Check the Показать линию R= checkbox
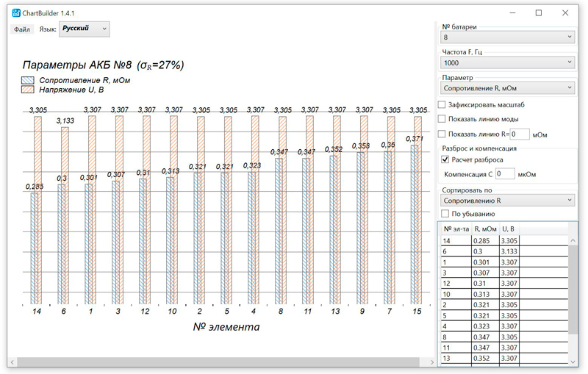588x374 pixels. click(442, 134)
